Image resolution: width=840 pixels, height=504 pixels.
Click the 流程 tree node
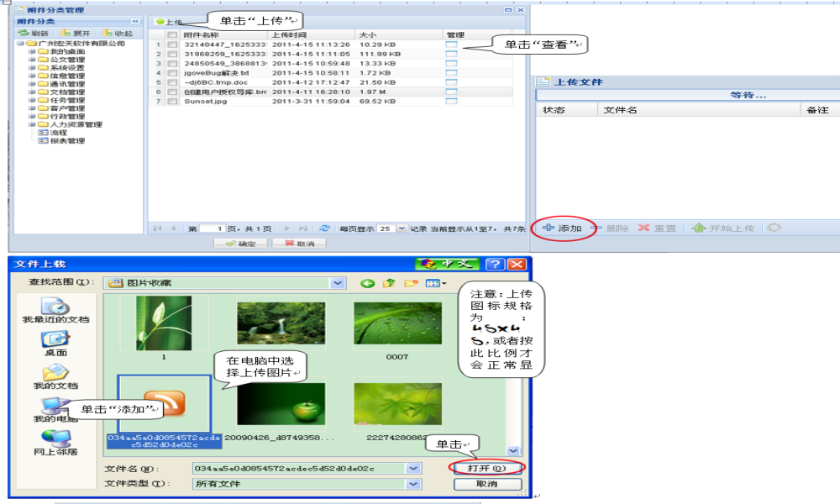coord(59,132)
